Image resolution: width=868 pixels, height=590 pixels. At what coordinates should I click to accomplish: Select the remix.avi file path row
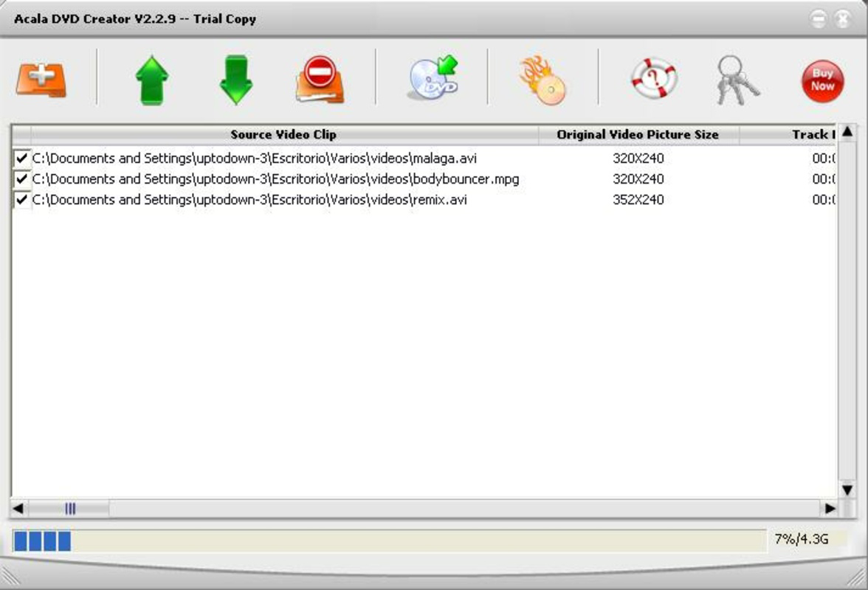tap(249, 200)
